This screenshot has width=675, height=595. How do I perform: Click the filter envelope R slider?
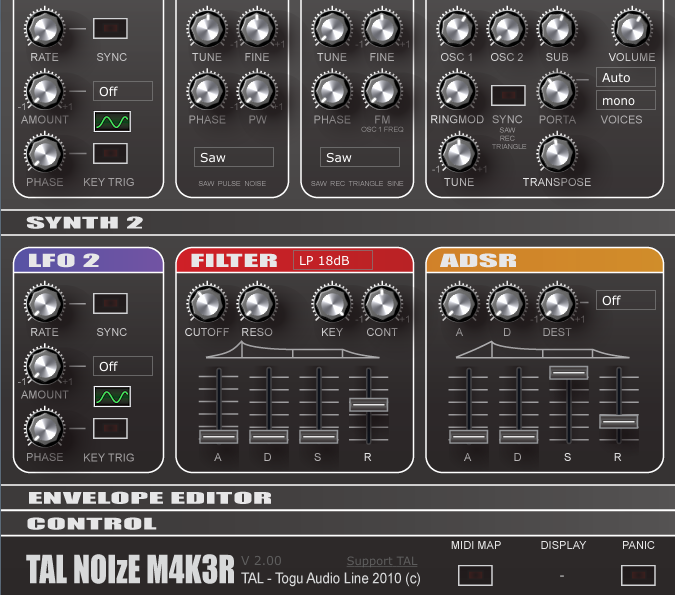368,405
